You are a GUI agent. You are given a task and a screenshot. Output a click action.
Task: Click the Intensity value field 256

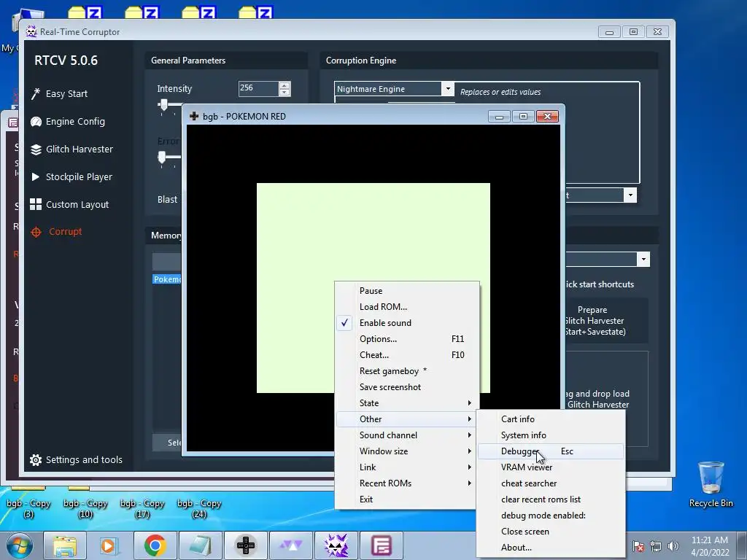coord(258,88)
